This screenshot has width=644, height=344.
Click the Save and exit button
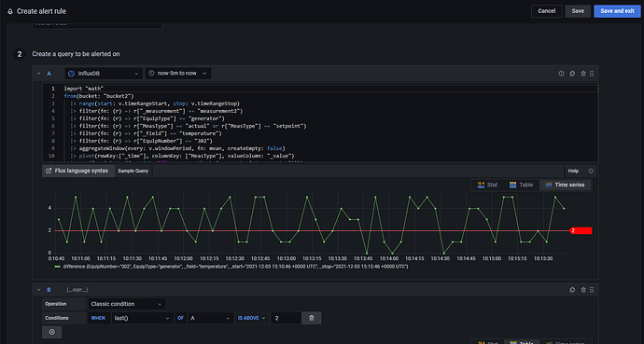(x=617, y=11)
